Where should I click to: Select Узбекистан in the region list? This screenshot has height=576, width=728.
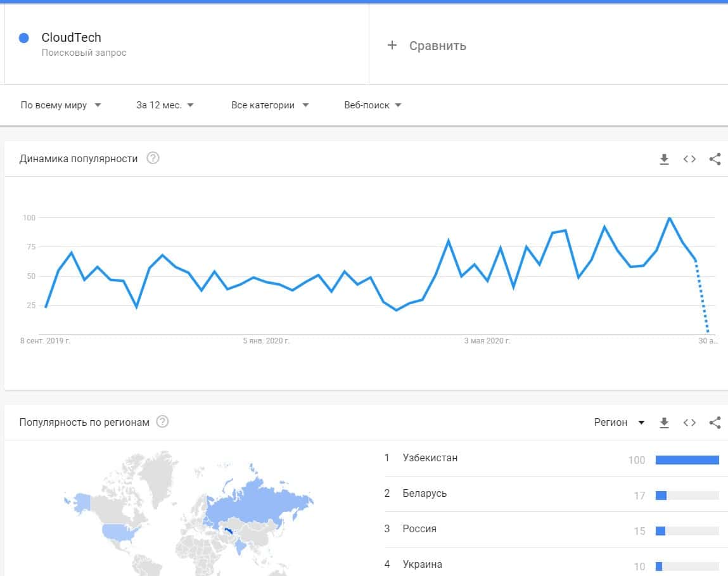430,458
